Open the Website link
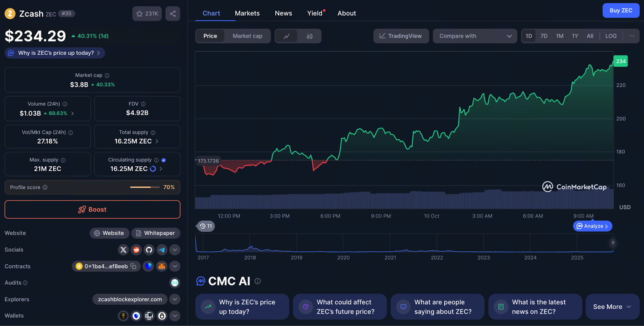Image resolution: width=644 pixels, height=326 pixels. tap(109, 233)
